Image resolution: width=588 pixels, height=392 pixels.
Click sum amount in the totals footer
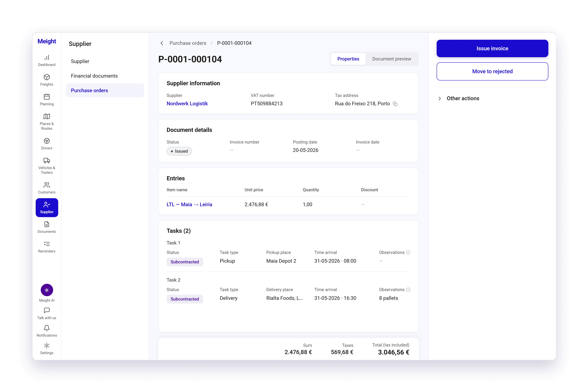[x=298, y=352]
